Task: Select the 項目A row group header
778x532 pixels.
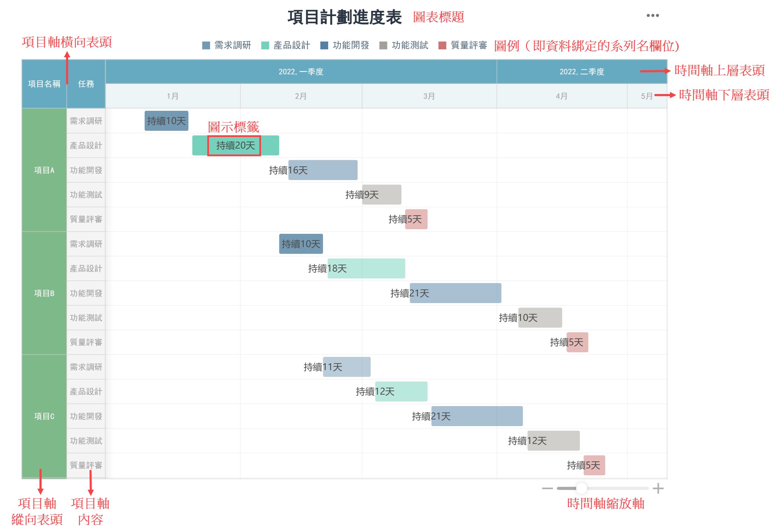Action: [x=44, y=170]
